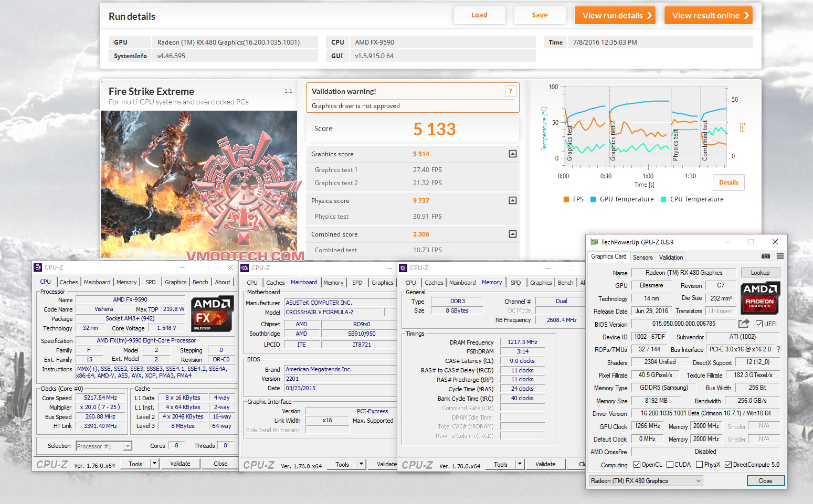Click the Lookup button in GPU-Z
Screen dimensions: 813x504
tap(760, 273)
